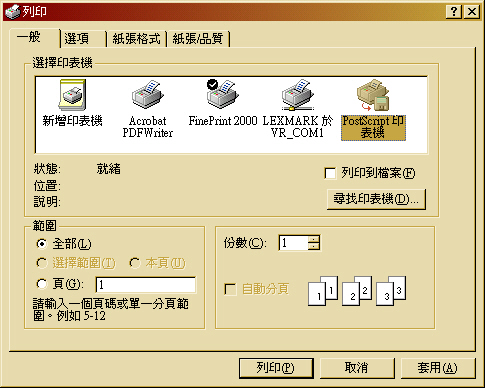The image size is (485, 388).
Task: Click the question mark help button
Action: pos(454,12)
